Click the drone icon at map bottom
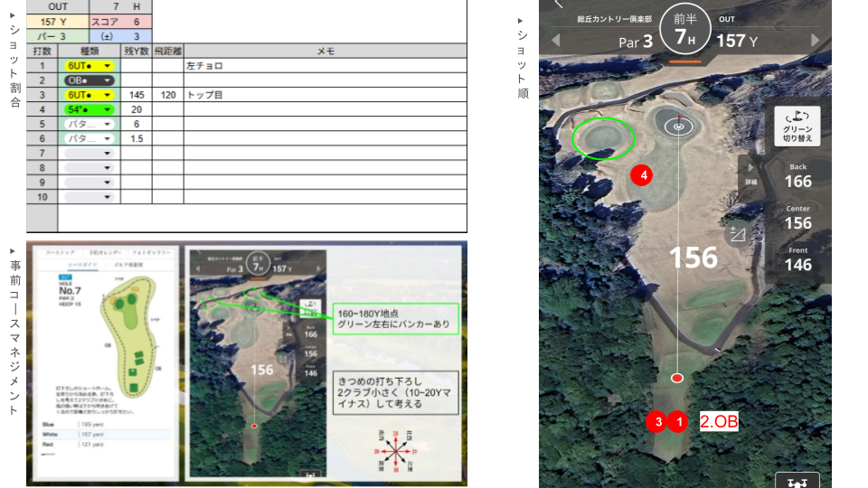Viewport: 868px width, 488px height. pos(797,483)
